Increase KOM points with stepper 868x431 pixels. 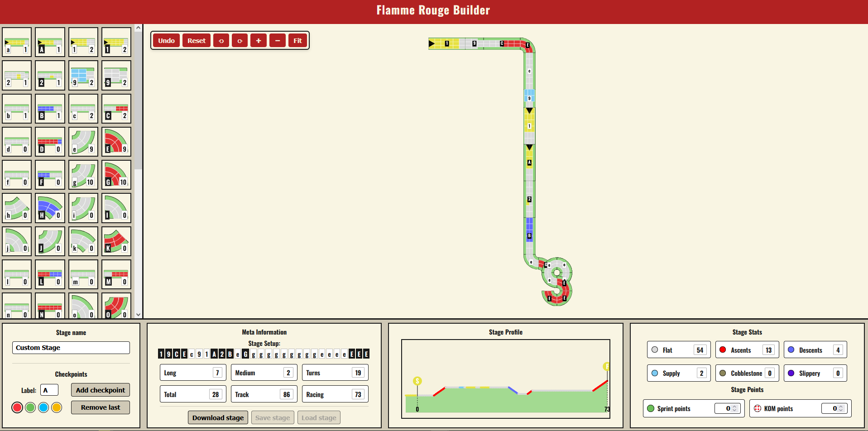click(841, 407)
